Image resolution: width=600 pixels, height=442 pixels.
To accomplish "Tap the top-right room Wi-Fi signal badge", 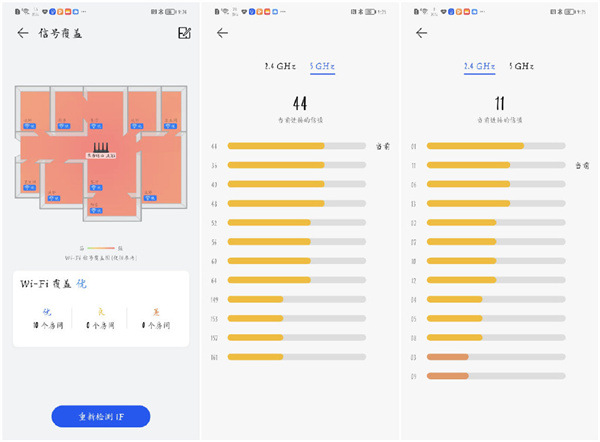I will (x=170, y=127).
